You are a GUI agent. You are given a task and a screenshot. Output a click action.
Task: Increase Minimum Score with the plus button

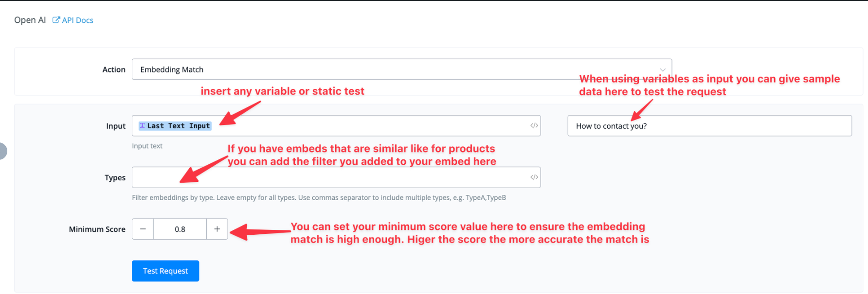click(217, 229)
